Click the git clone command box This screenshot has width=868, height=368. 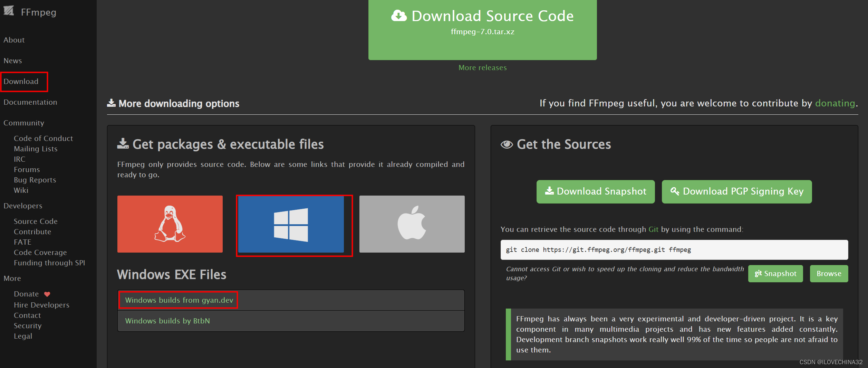pyautogui.click(x=674, y=250)
